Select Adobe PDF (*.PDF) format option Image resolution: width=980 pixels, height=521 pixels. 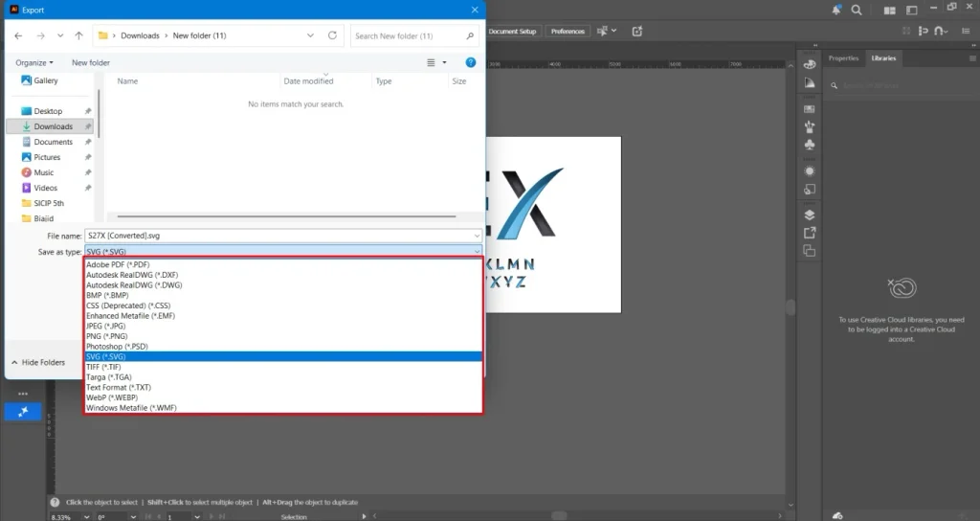click(283, 264)
